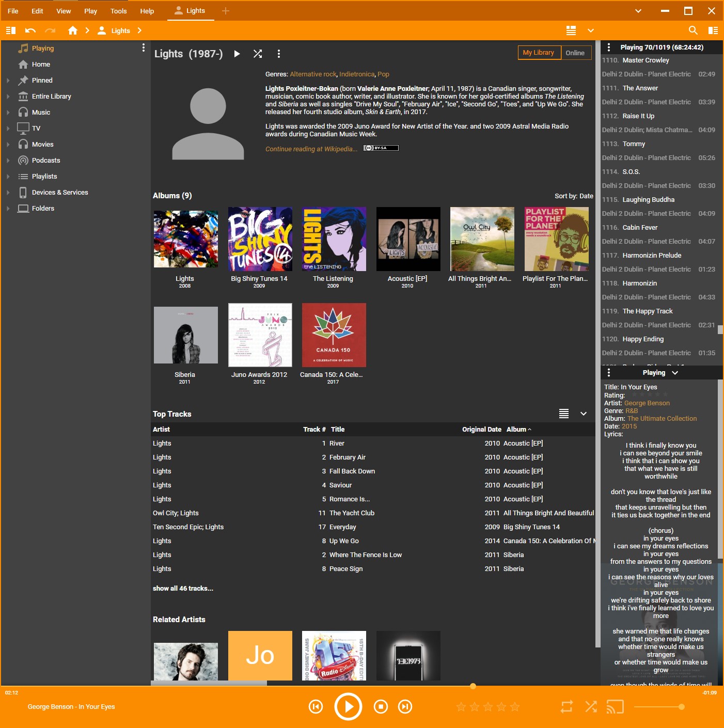Rate the track five stars in player bar

click(x=515, y=707)
